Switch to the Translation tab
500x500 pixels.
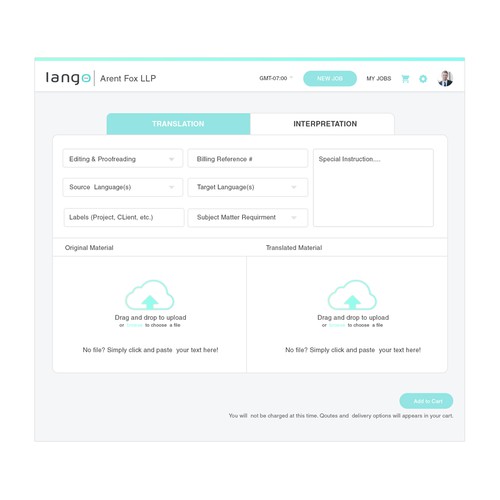178,124
